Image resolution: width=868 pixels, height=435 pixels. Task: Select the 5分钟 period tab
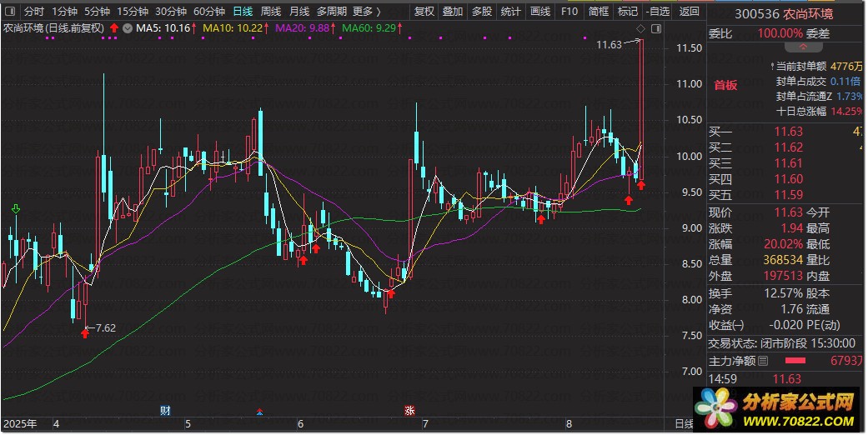coord(97,11)
